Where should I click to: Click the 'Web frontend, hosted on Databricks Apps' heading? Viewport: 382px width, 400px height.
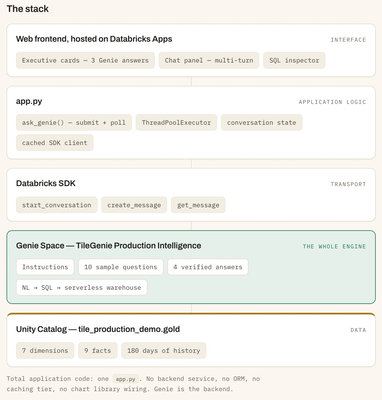94,39
